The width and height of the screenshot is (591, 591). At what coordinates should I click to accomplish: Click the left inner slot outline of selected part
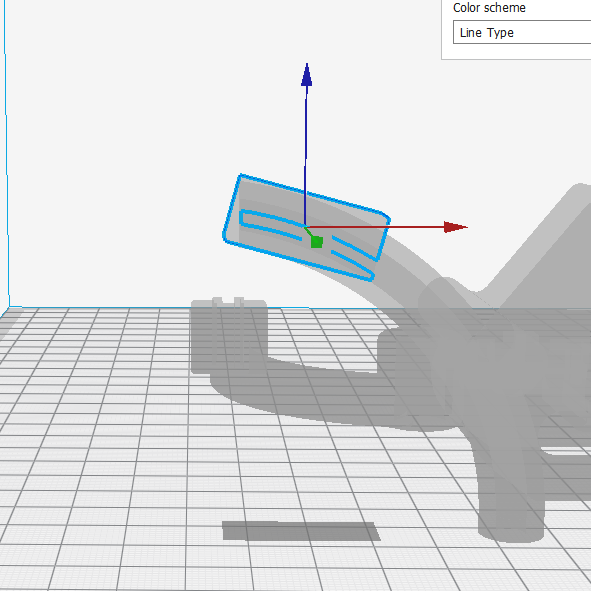271,224
